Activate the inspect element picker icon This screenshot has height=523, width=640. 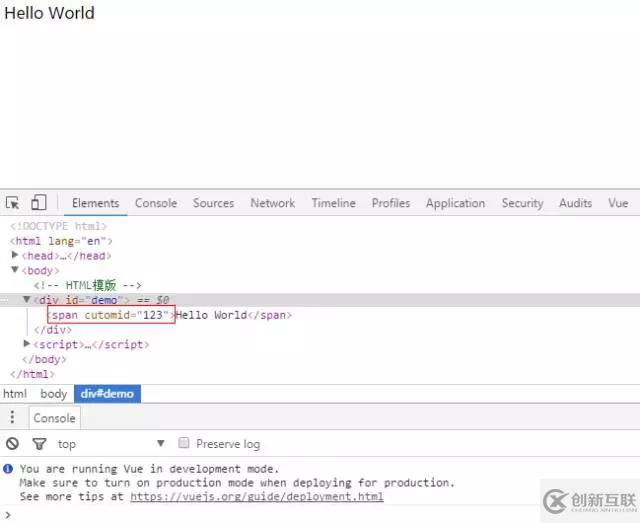(13, 203)
